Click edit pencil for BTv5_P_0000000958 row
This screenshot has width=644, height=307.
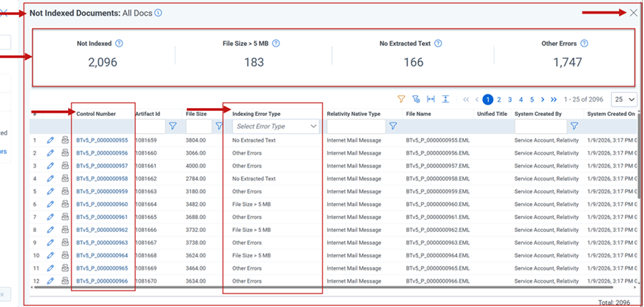pyautogui.click(x=51, y=179)
